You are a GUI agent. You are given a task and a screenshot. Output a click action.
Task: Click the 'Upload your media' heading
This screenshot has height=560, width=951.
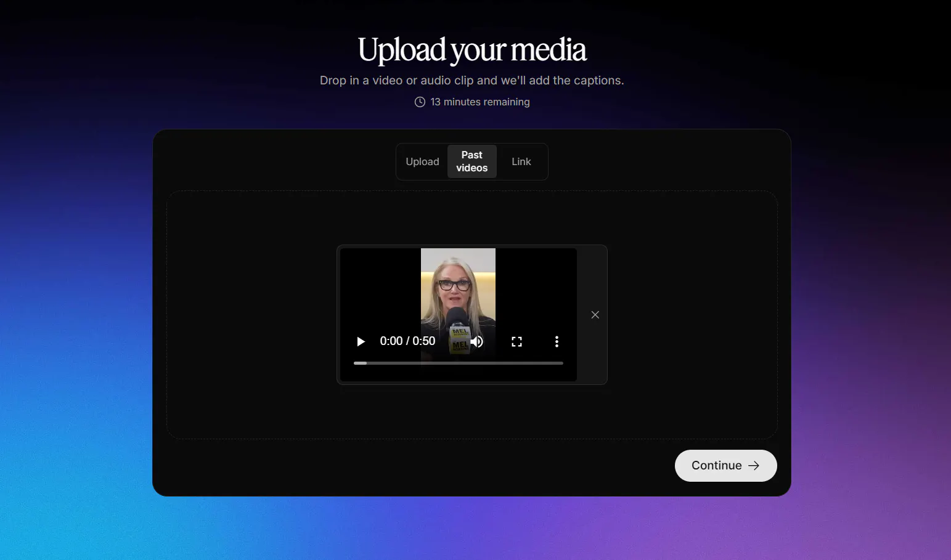pyautogui.click(x=472, y=50)
